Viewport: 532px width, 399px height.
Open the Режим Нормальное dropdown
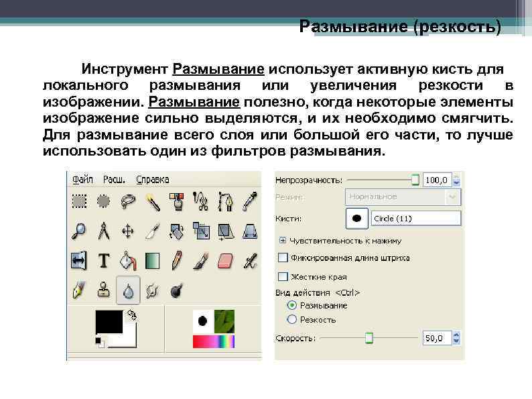pos(403,197)
